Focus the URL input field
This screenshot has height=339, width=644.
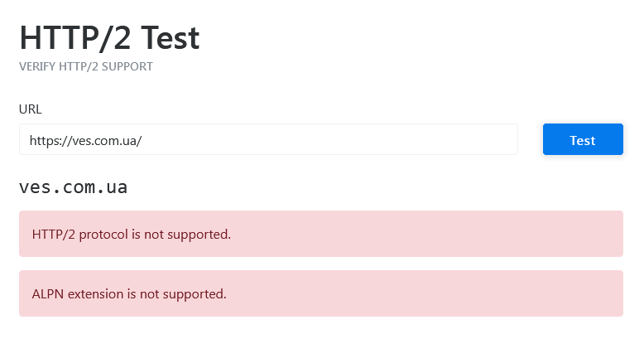pos(268,139)
